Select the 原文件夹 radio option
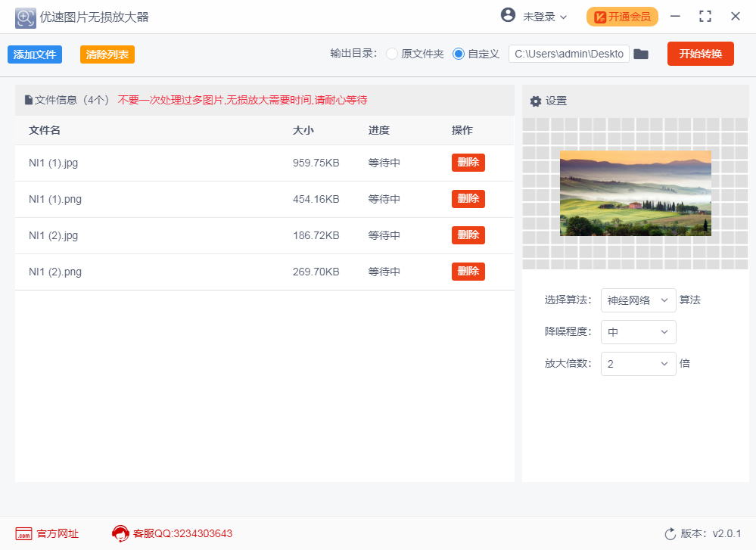756x550 pixels. (x=392, y=54)
